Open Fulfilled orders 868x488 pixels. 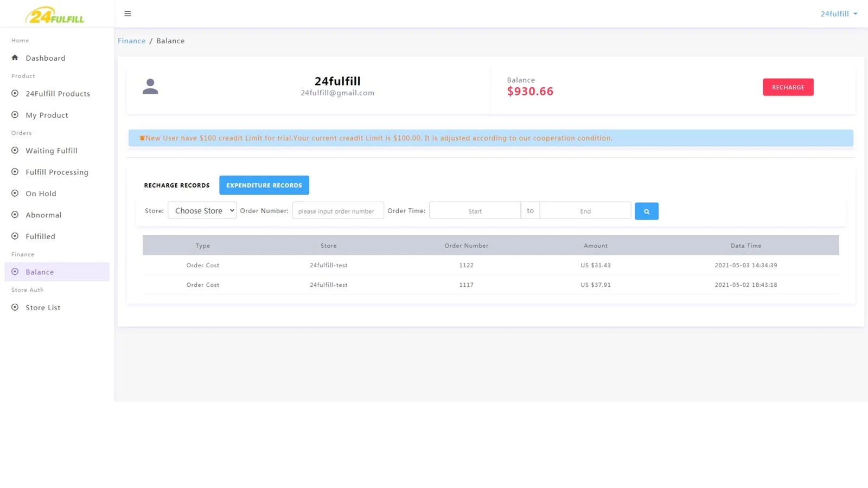click(x=40, y=236)
